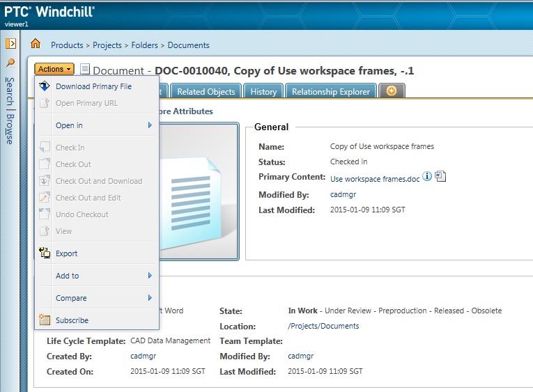Image resolution: width=533 pixels, height=392 pixels.
Task: Click the document icon beside the title
Action: tap(85, 70)
